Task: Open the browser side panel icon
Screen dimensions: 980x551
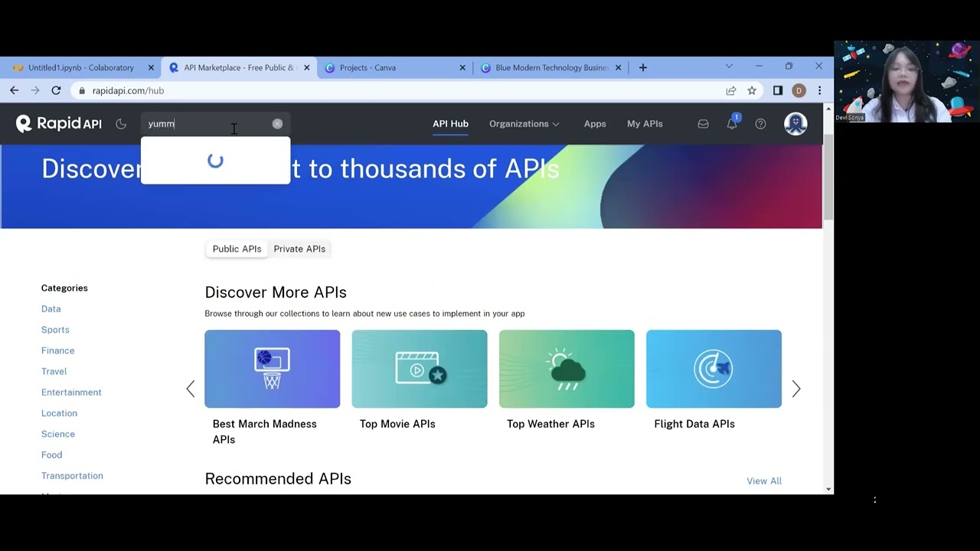Action: pos(778,90)
